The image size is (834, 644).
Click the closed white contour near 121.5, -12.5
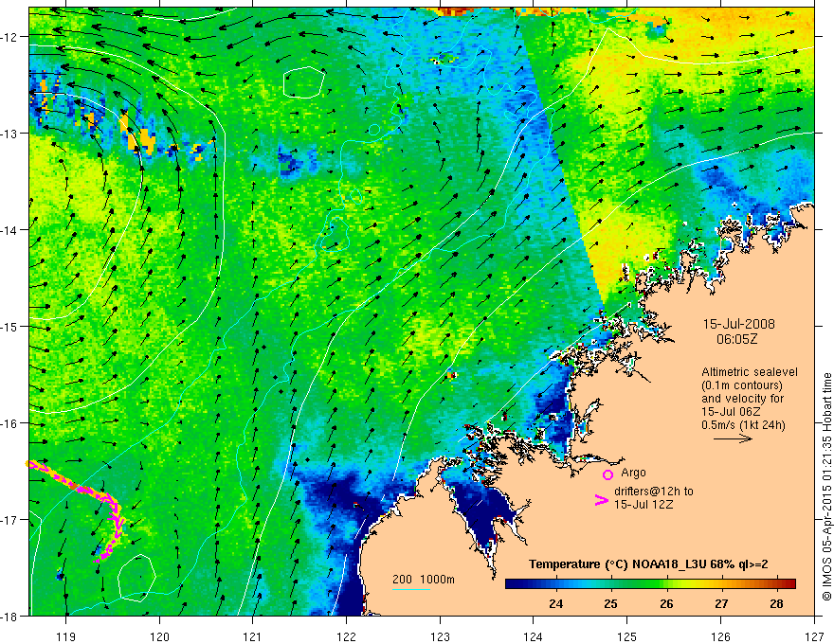pos(303,83)
